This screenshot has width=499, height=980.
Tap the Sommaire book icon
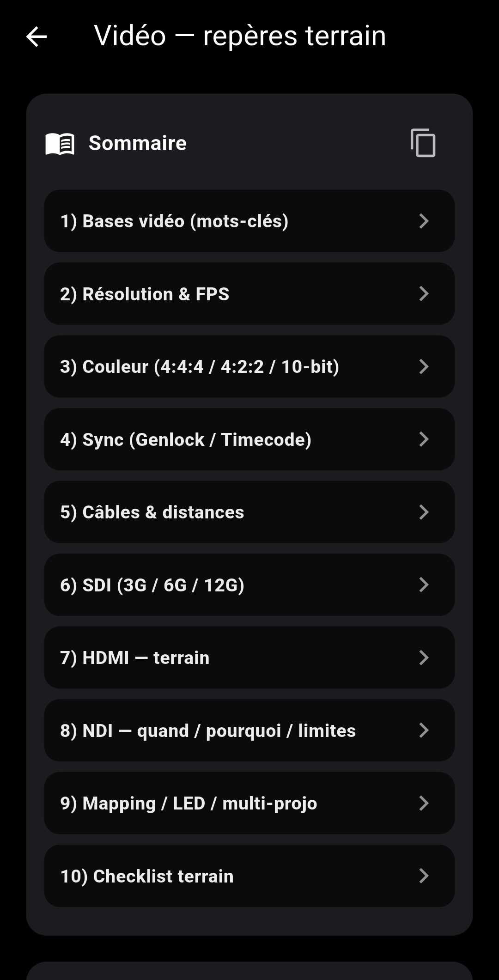click(60, 144)
